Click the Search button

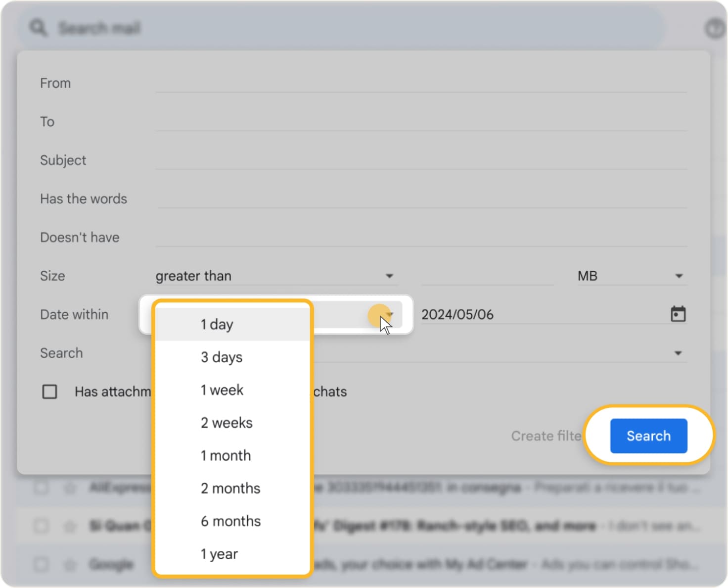click(648, 436)
